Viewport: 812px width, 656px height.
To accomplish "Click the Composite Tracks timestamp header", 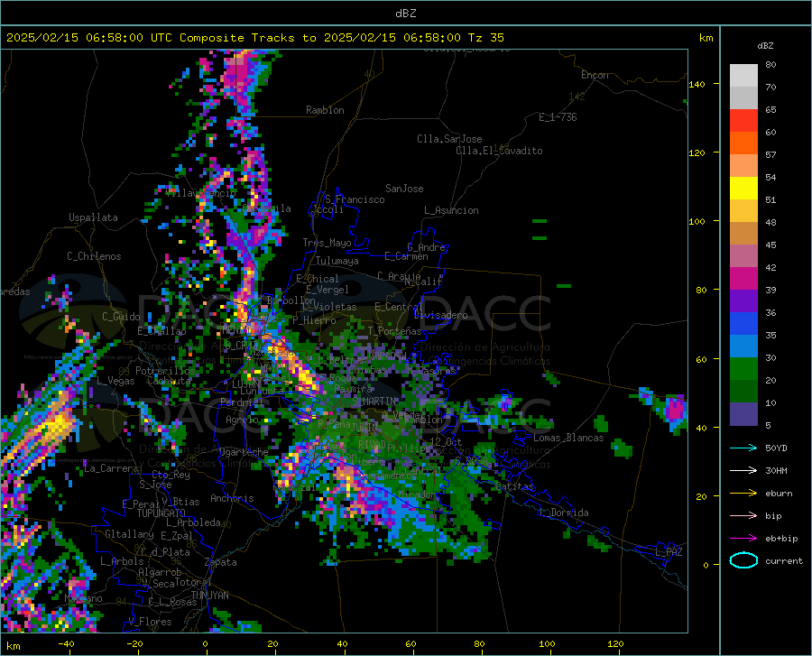I will coord(254,37).
